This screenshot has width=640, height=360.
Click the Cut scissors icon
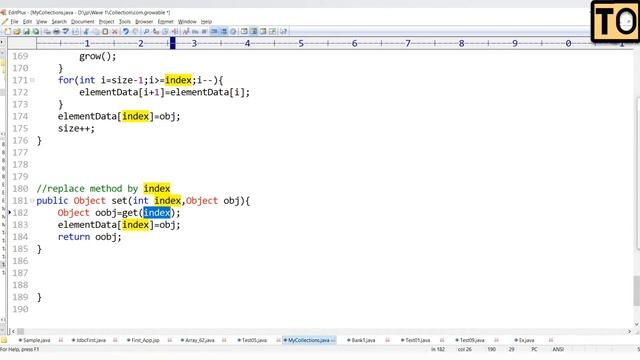pyautogui.click(x=86, y=31)
